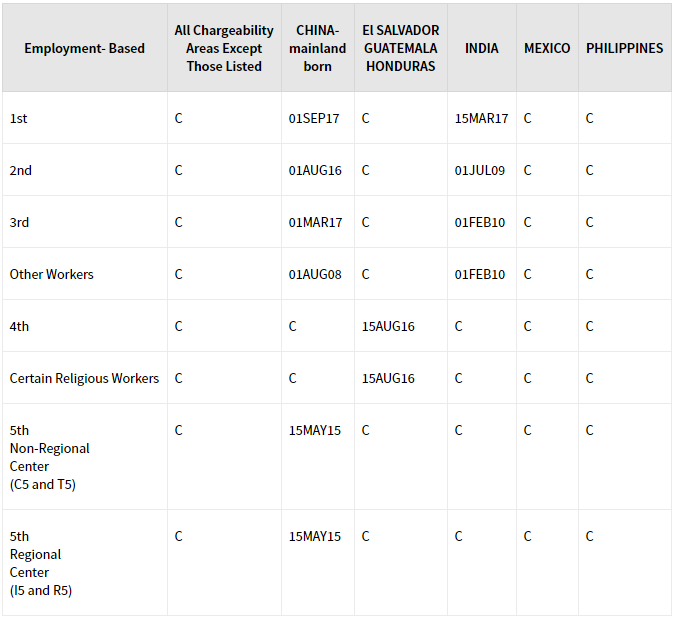Click China Non-Regional Center date '15MAY15'

coord(315,431)
